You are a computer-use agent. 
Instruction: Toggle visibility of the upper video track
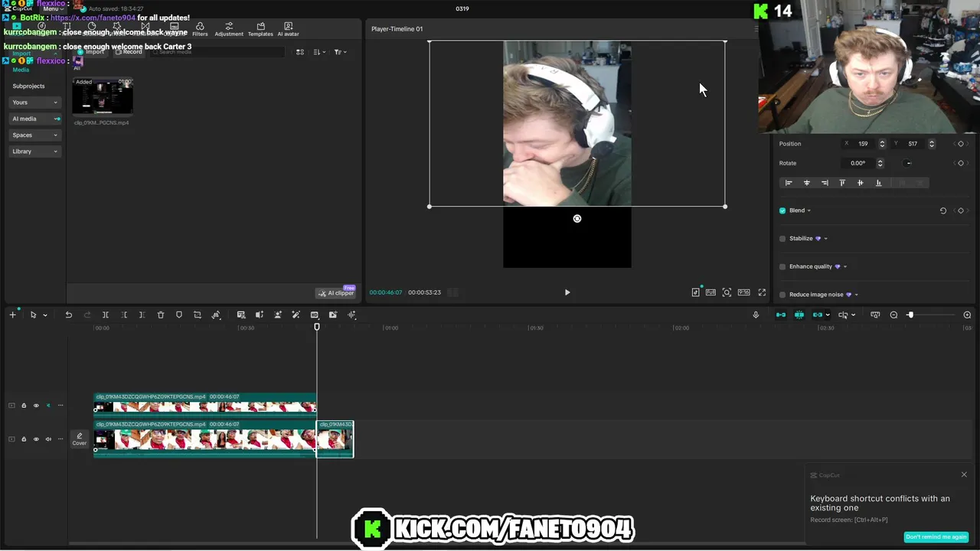pos(36,406)
